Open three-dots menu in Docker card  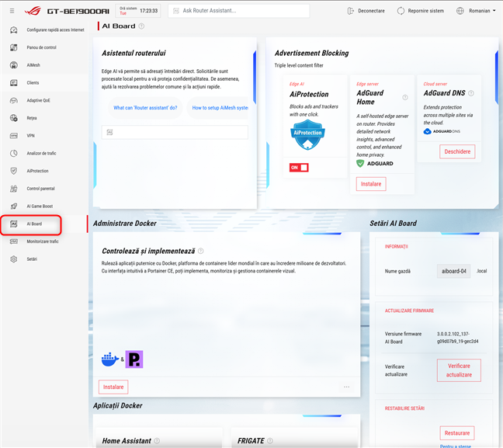(x=346, y=387)
